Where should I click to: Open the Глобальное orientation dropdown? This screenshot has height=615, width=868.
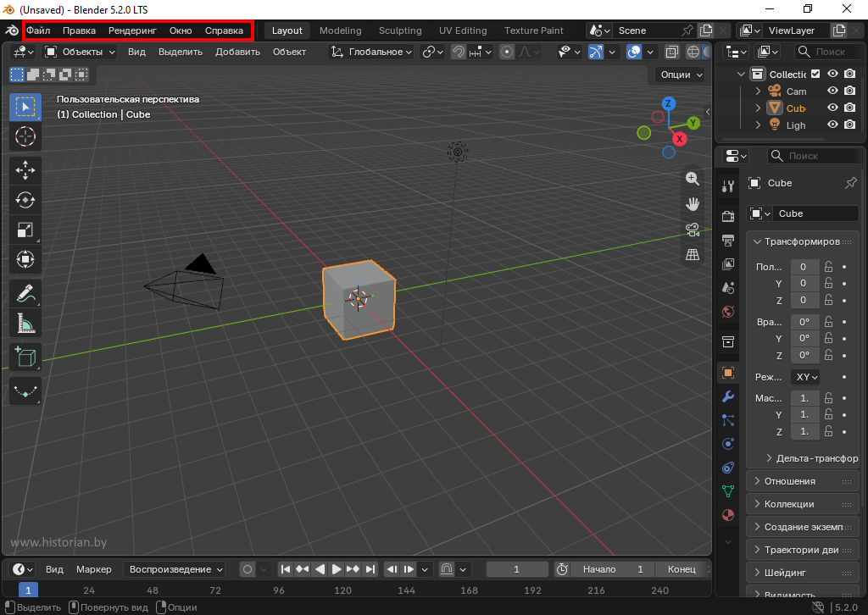coord(371,52)
